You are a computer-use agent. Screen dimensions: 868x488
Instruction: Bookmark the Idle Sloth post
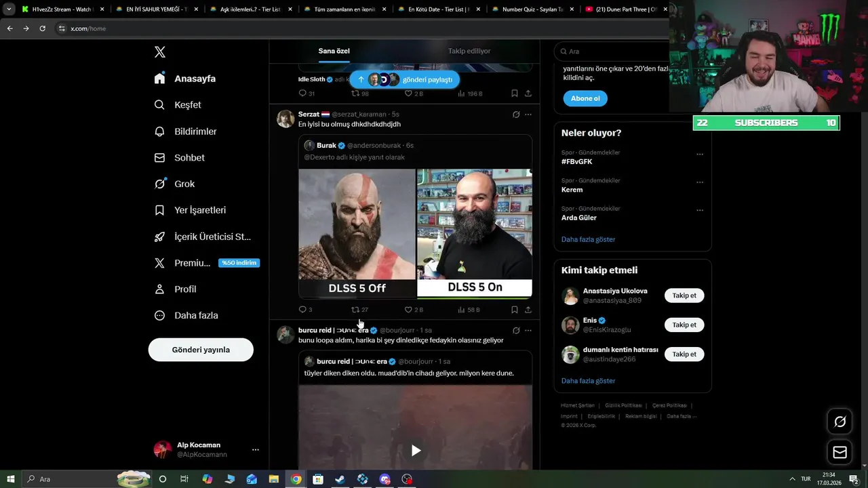point(515,94)
